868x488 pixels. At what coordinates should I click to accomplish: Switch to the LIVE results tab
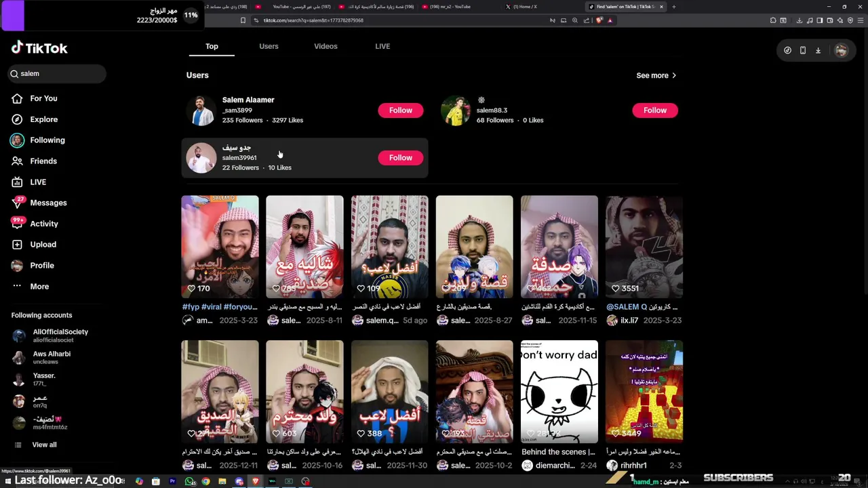pos(382,46)
